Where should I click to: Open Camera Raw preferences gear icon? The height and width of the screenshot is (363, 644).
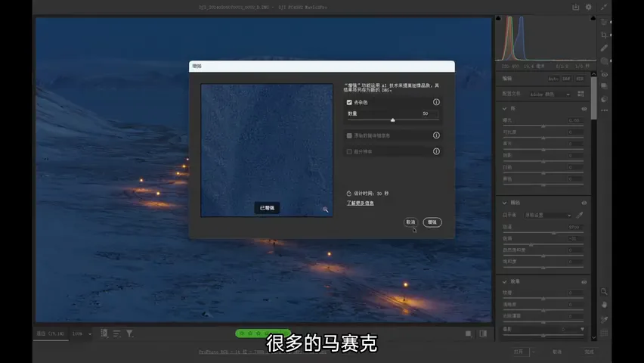coord(589,7)
